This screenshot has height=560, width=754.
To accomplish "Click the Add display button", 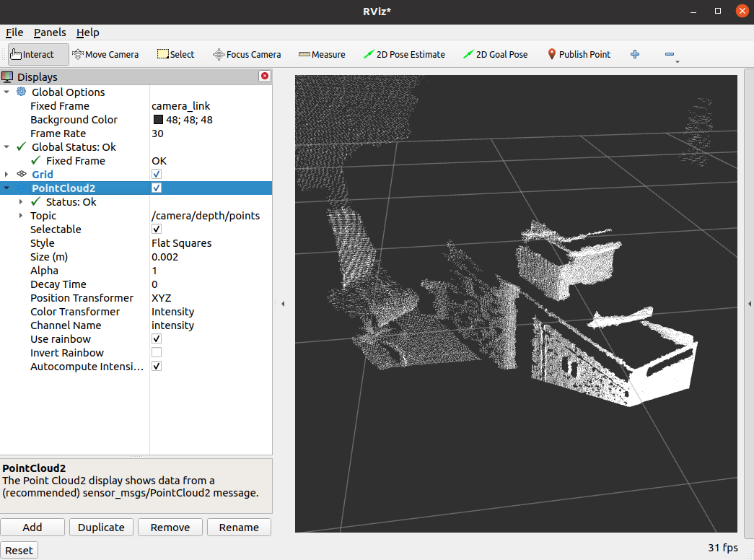I will pyautogui.click(x=32, y=528).
